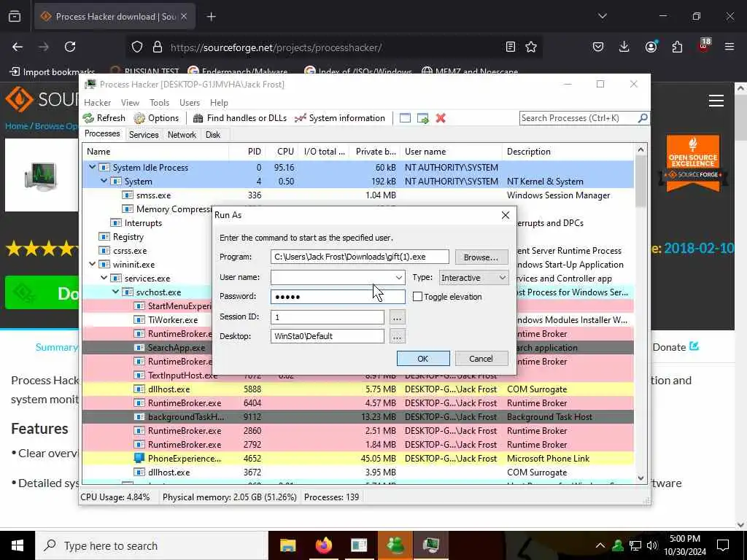Viewport: 747px width, 560px height.
Task: Select the smss.exe process row
Action: [357, 195]
